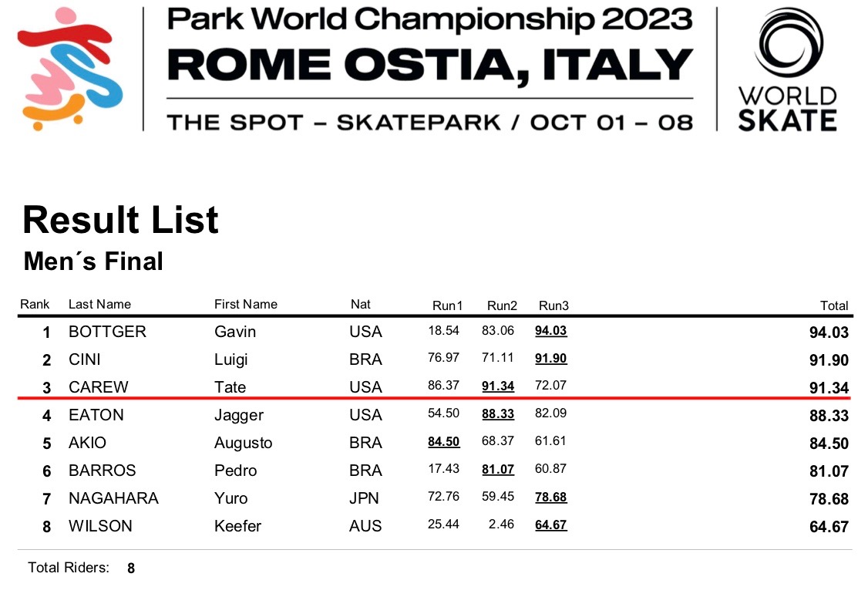Click the Run2 column header

tap(502, 306)
